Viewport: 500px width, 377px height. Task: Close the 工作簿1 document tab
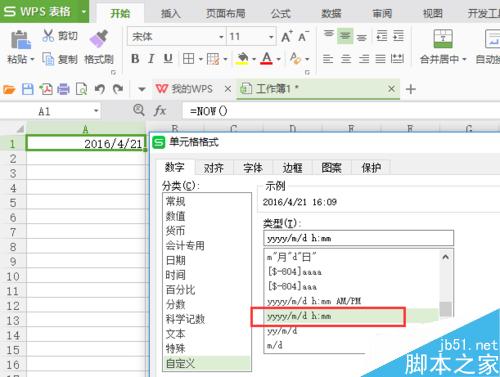pyautogui.click(x=391, y=89)
